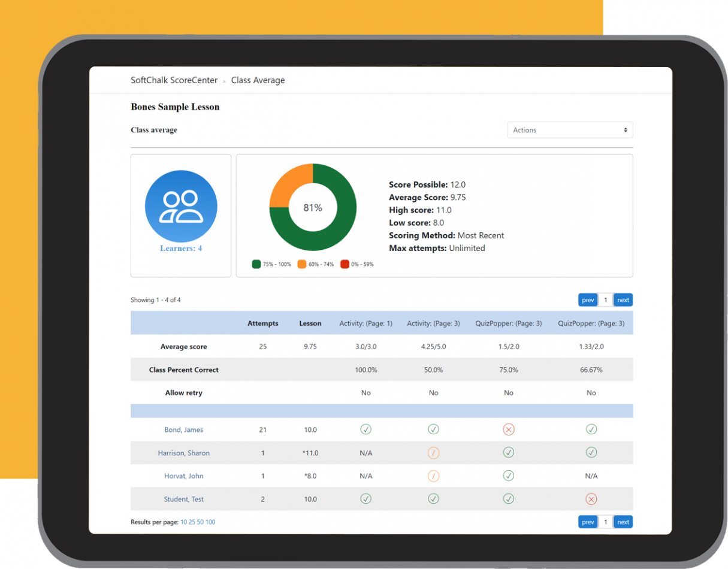The height and width of the screenshot is (569, 728).
Task: Click the checkmark for Horvat, John under QuizPopper Page 3
Action: click(x=509, y=476)
